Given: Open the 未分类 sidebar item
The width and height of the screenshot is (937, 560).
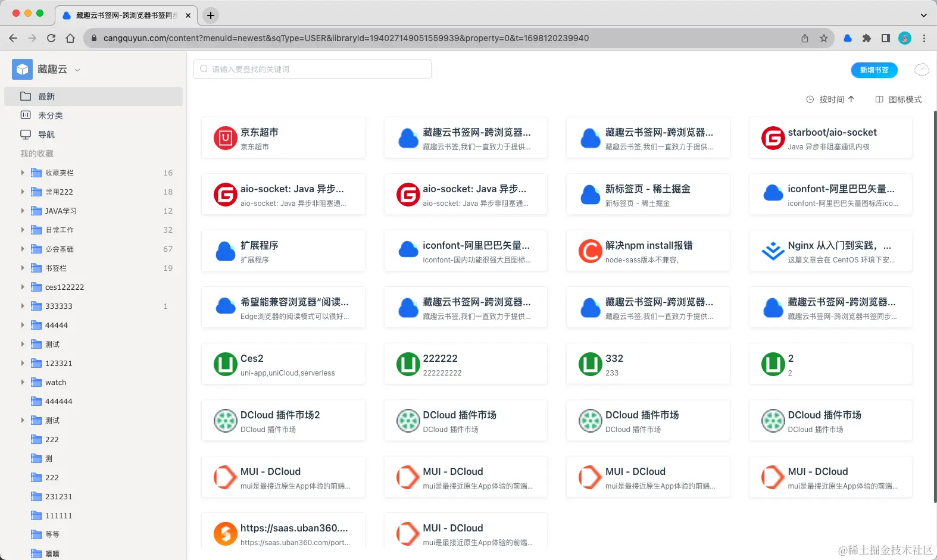Looking at the screenshot, I should pyautogui.click(x=93, y=115).
